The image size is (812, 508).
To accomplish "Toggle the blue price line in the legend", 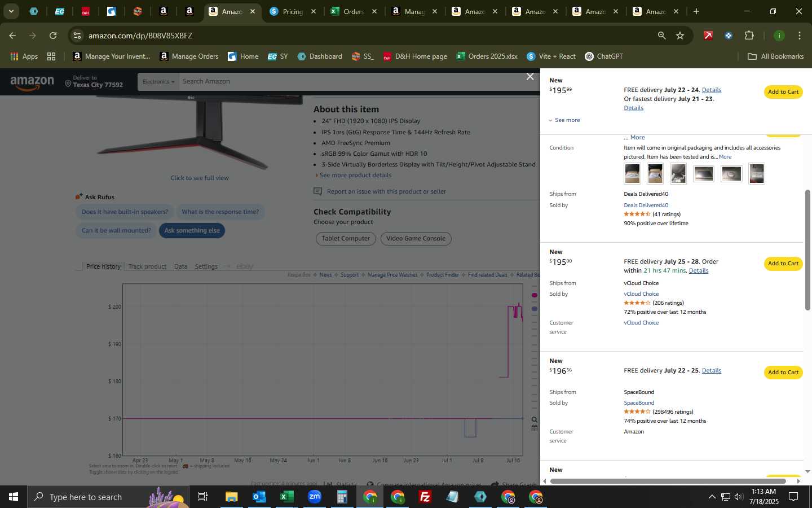I will pyautogui.click(x=535, y=309).
